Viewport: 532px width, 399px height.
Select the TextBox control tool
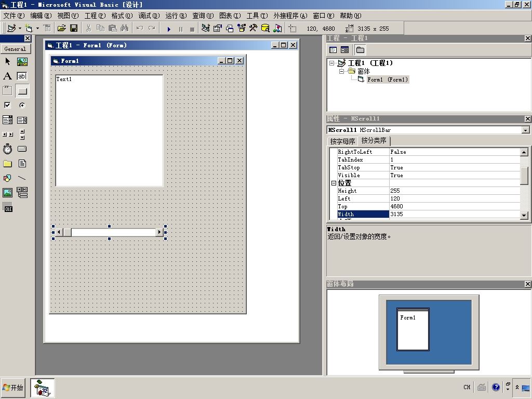pos(22,76)
